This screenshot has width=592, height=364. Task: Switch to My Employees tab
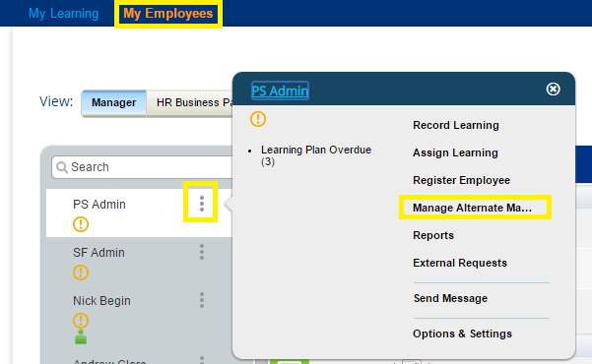168,14
